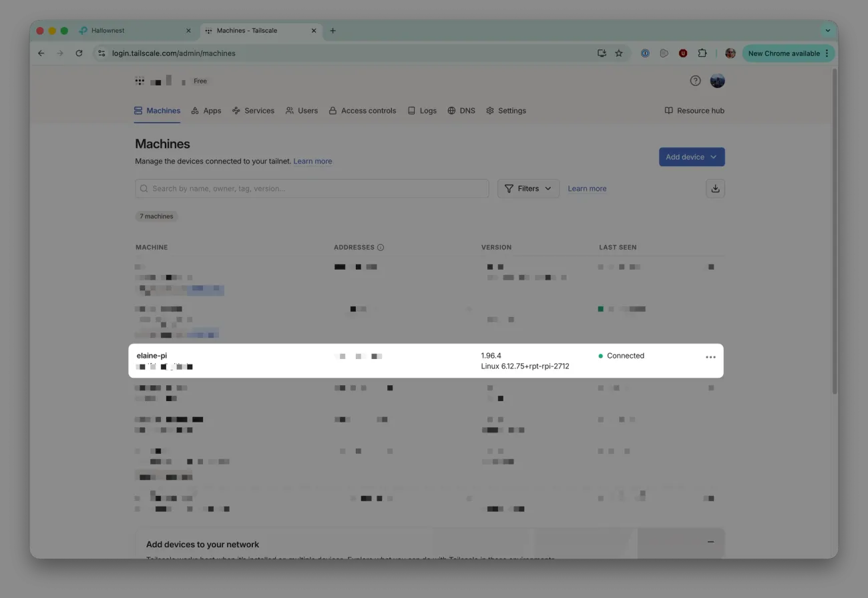Click the Tailscale logo dots

(x=140, y=81)
